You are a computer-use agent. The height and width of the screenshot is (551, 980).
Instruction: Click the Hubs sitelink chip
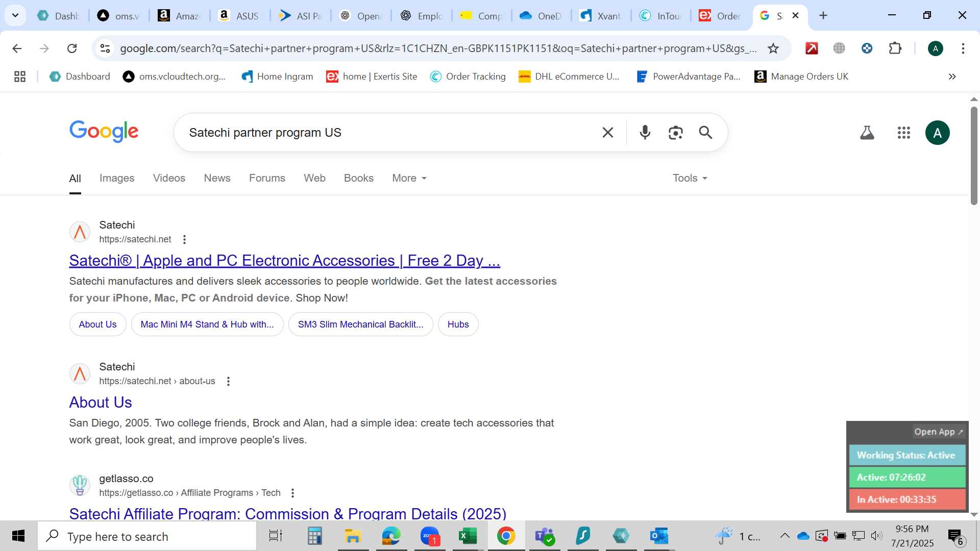tap(458, 324)
